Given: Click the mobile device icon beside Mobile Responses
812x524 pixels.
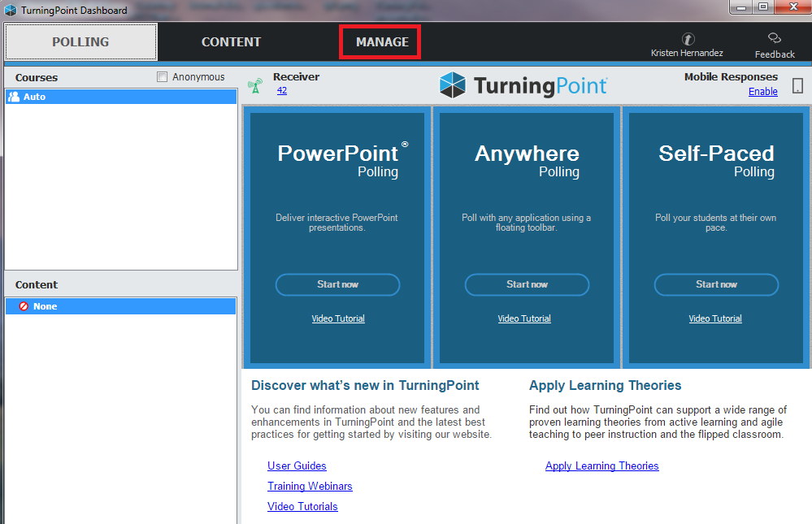Looking at the screenshot, I should pos(797,85).
